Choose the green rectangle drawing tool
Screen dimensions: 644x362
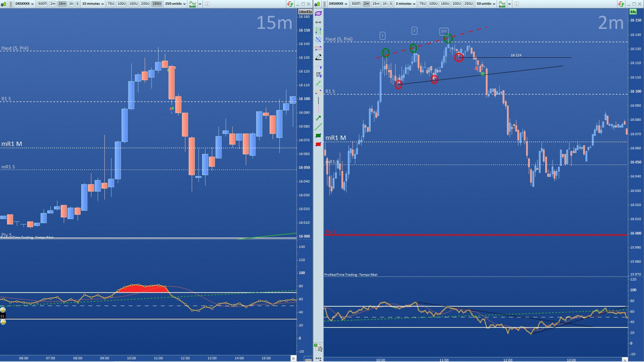pyautogui.click(x=318, y=136)
